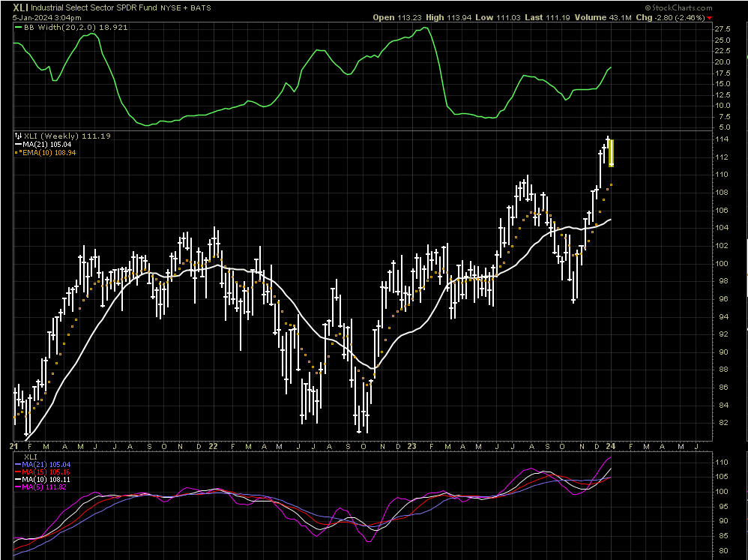Click the 23 year label on the time axis

(x=411, y=447)
